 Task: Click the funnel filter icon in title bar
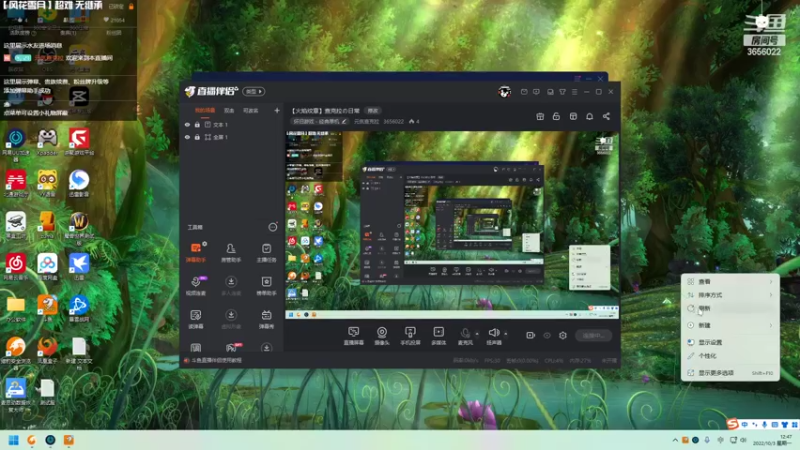point(562,92)
